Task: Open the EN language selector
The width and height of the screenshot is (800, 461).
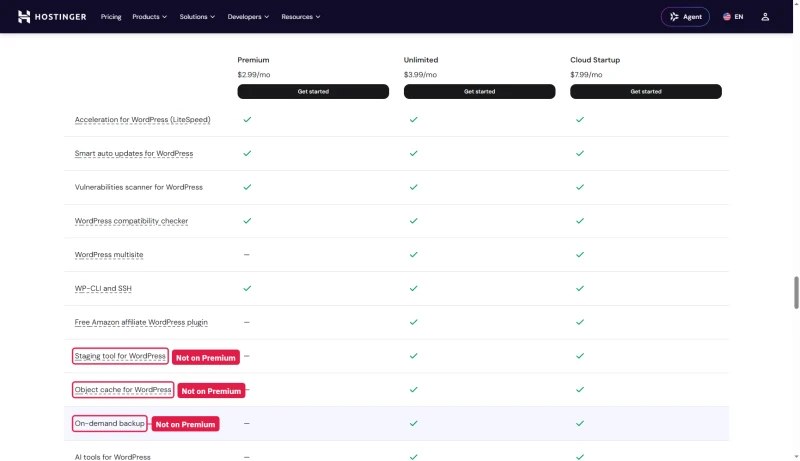Action: coord(733,17)
